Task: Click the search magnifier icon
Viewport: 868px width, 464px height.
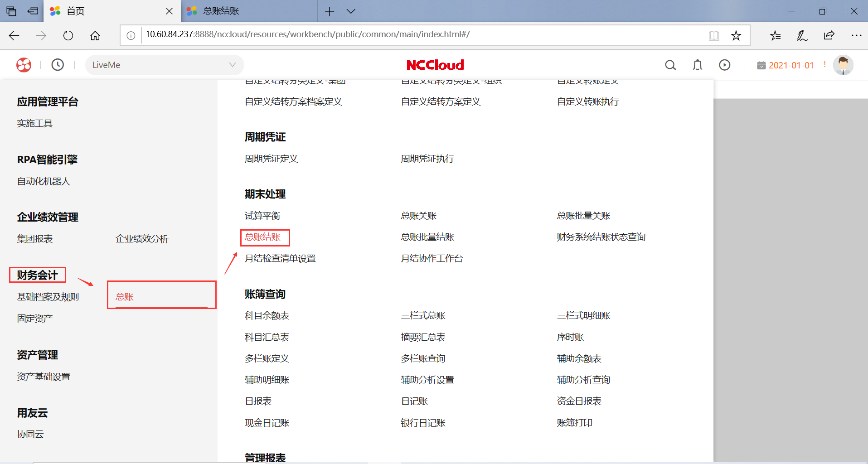Action: pyautogui.click(x=670, y=65)
